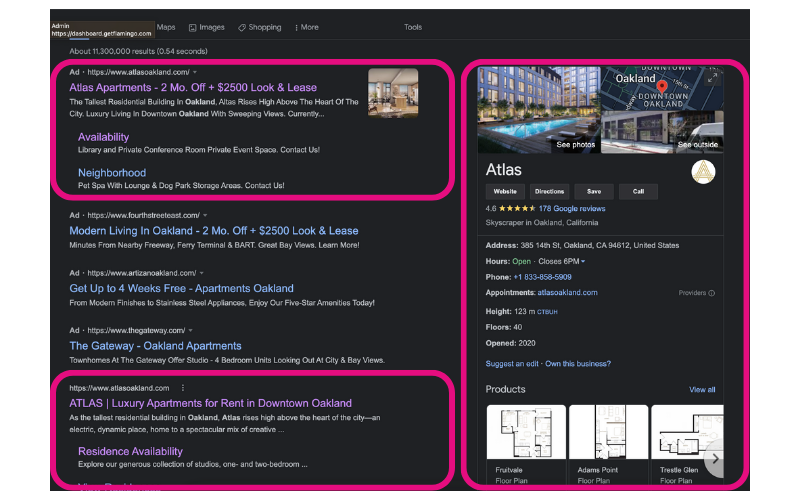This screenshot has width=800, height=500.
Task: Expand ad arrow next to fourthstreeteast.com
Action: pos(205,215)
